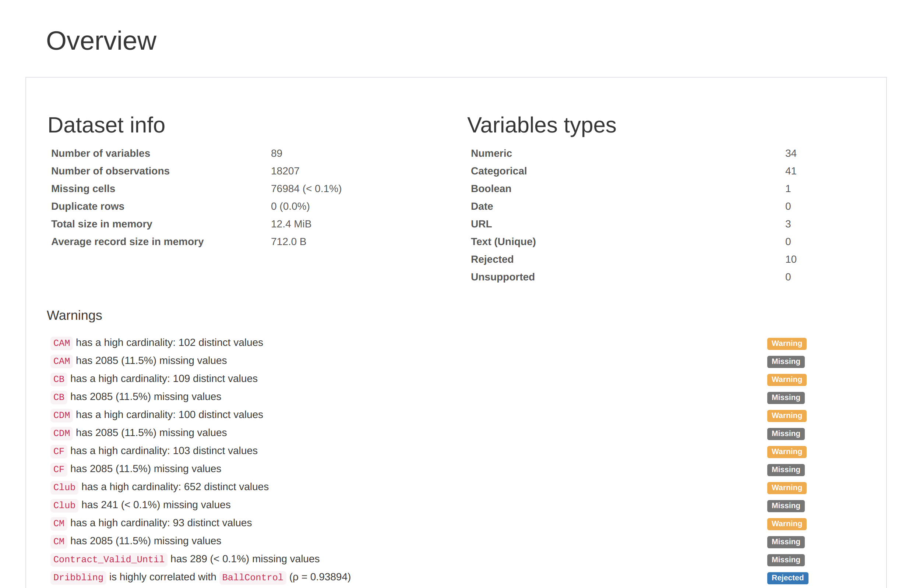Click the Club high cardinality variable tag
The image size is (902, 588).
[64, 487]
